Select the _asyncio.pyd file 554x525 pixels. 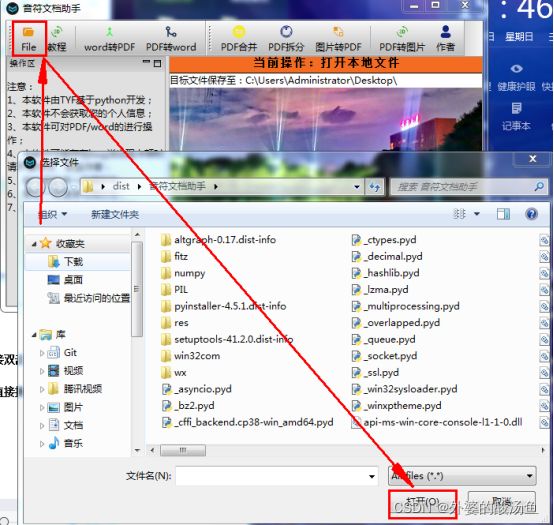(197, 389)
